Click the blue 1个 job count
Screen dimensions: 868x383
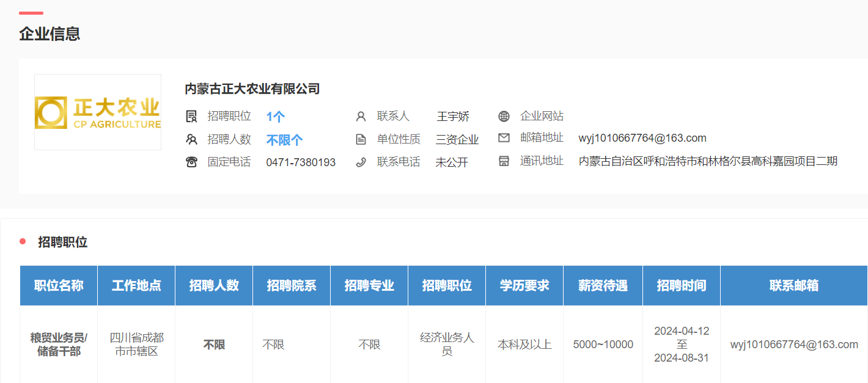coord(275,117)
